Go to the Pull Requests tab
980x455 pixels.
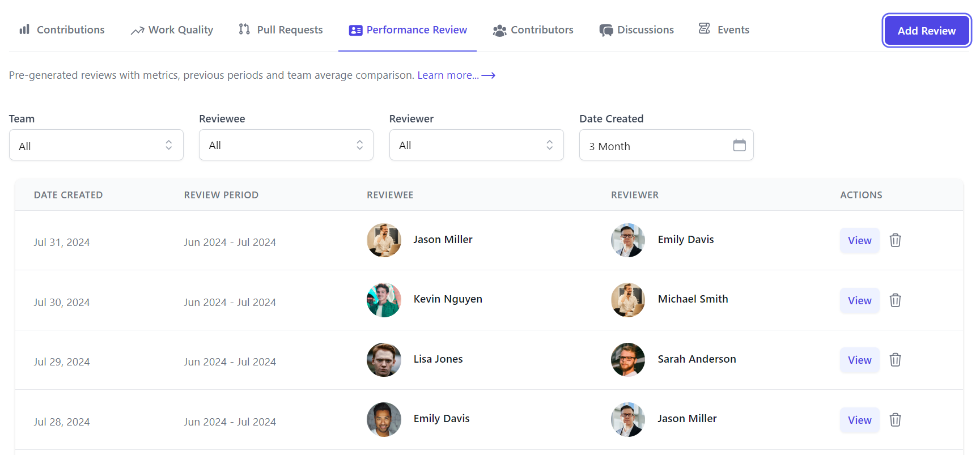(281, 29)
